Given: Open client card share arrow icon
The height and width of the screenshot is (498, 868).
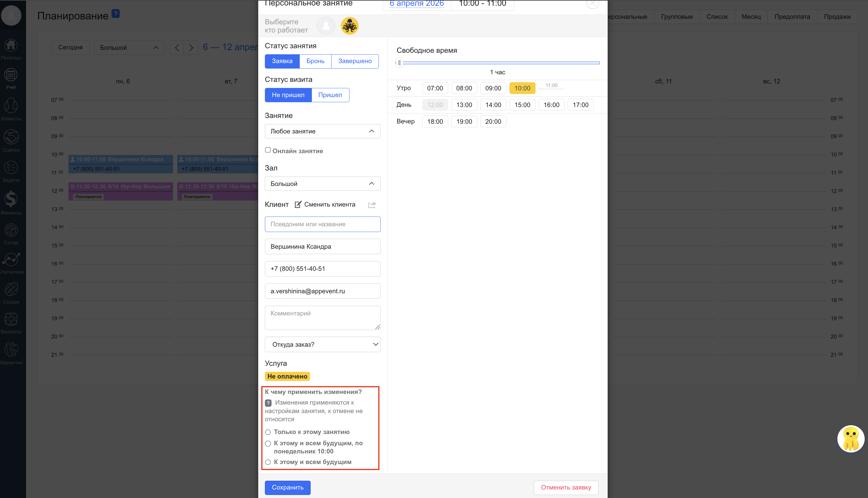Looking at the screenshot, I should pyautogui.click(x=372, y=205).
